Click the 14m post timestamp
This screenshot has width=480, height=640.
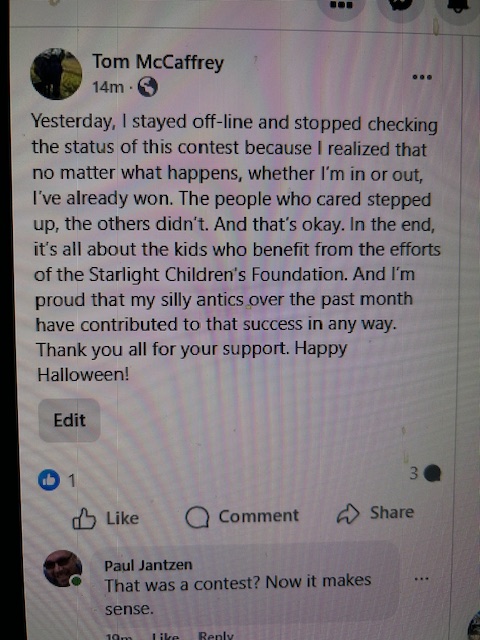(108, 87)
